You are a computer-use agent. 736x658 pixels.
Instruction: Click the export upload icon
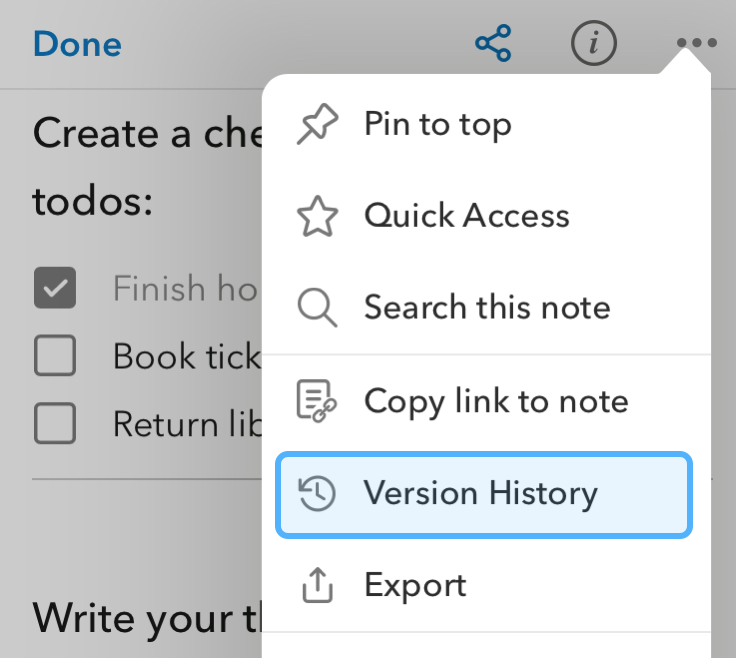[318, 585]
